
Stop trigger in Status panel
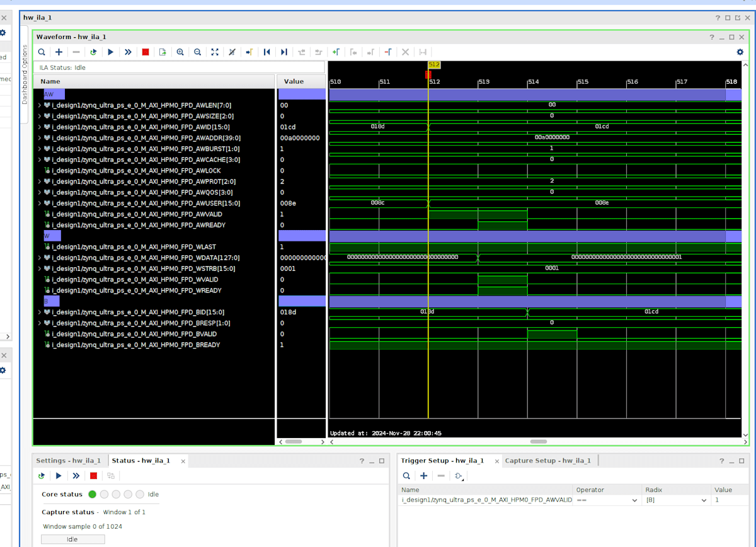point(94,476)
